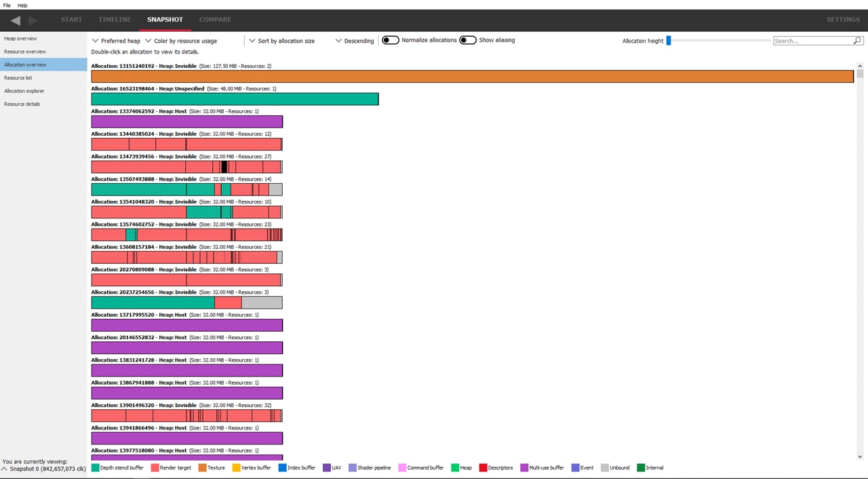Click the Depth stencil buffer legend swatch
The width and height of the screenshot is (868, 479).
tap(96, 467)
